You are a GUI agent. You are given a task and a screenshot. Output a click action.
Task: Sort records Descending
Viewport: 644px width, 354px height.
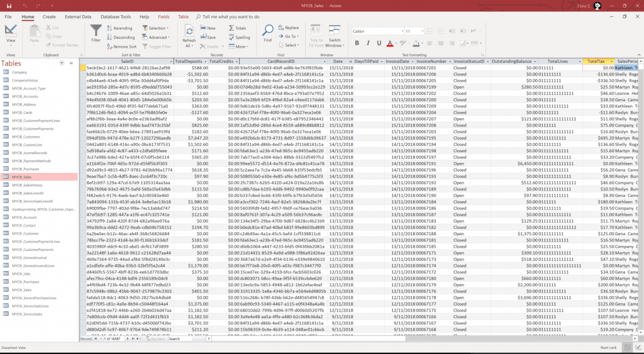coord(121,37)
